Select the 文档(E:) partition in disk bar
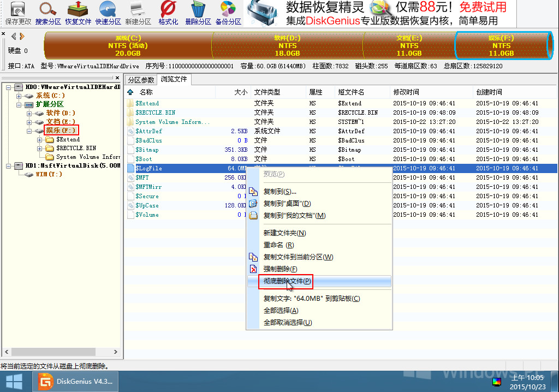This screenshot has width=559, height=392. 409,45
